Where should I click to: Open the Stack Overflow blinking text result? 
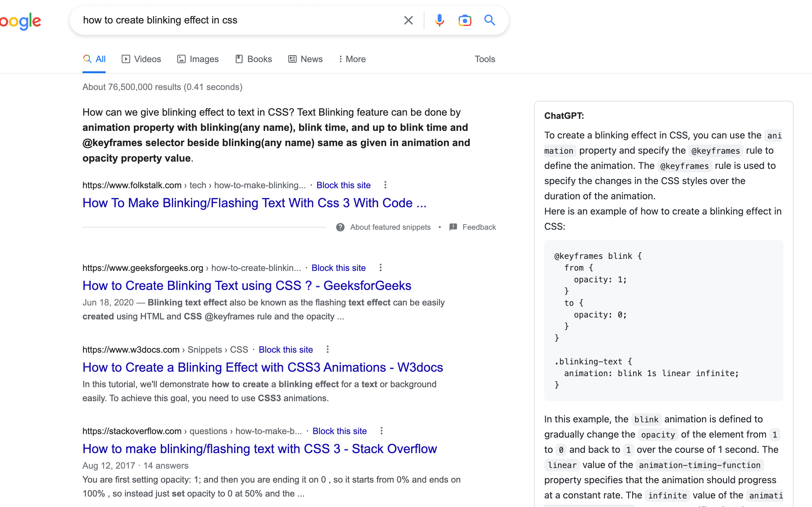[x=259, y=449]
